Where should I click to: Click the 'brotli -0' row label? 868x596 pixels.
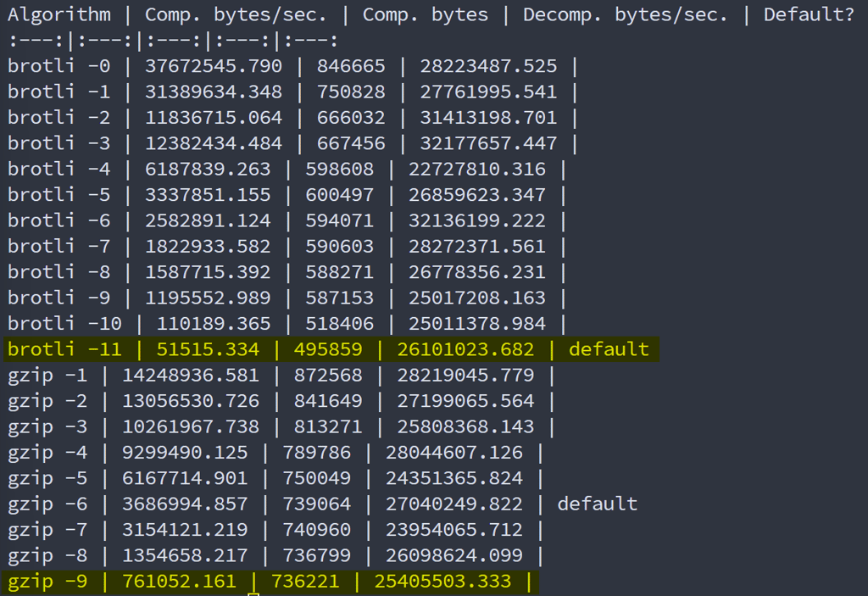(59, 66)
